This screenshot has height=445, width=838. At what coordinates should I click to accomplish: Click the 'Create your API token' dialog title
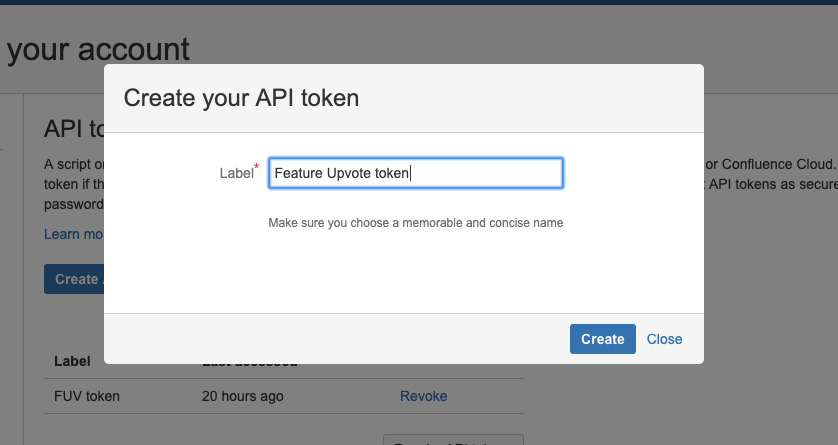241,98
